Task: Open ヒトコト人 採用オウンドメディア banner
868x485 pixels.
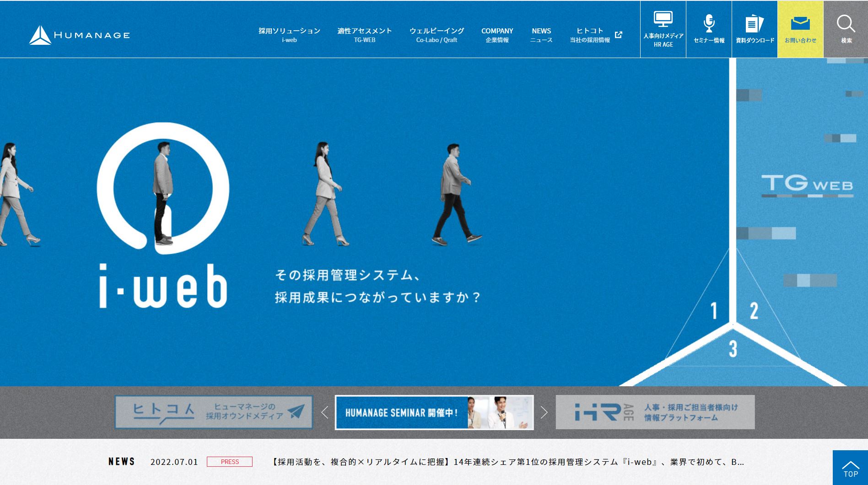Action: [x=214, y=412]
